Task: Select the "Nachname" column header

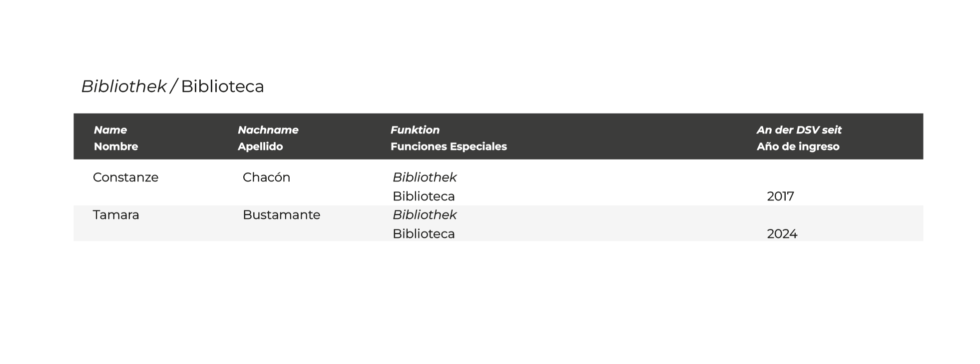Action: (268, 130)
